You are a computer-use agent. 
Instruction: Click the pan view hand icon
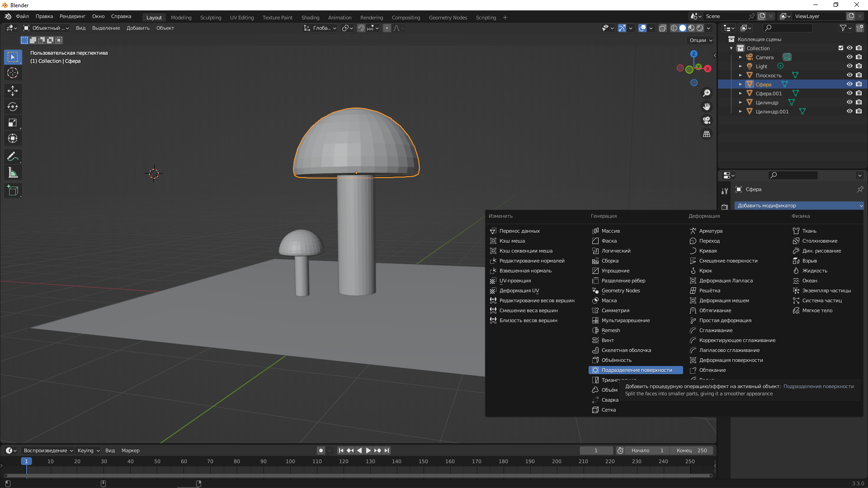[707, 107]
